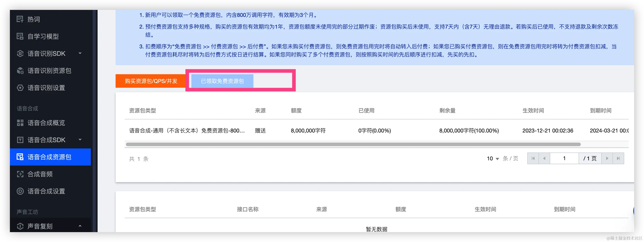Click the 赠送 source cell
644x242 pixels.
[260, 130]
